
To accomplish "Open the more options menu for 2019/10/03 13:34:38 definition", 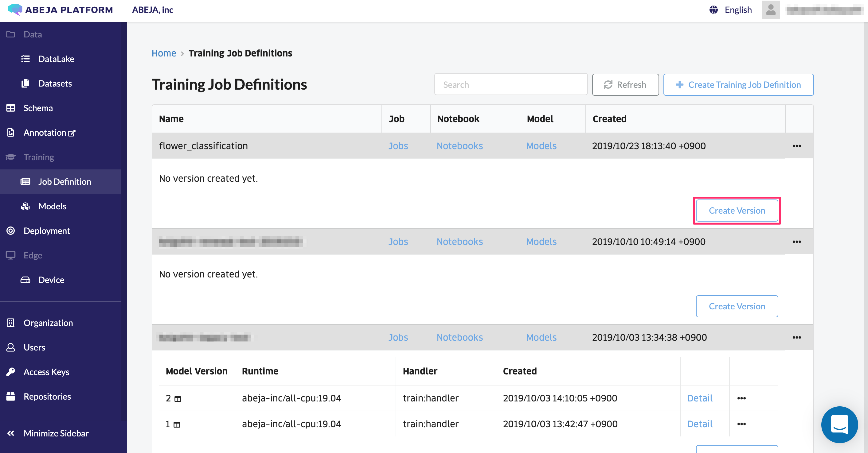I will (796, 337).
